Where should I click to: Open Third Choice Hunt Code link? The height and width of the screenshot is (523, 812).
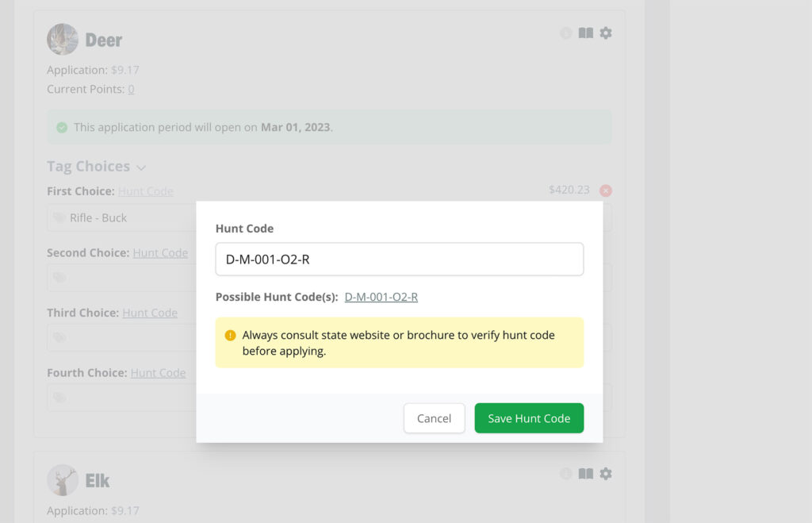click(150, 313)
